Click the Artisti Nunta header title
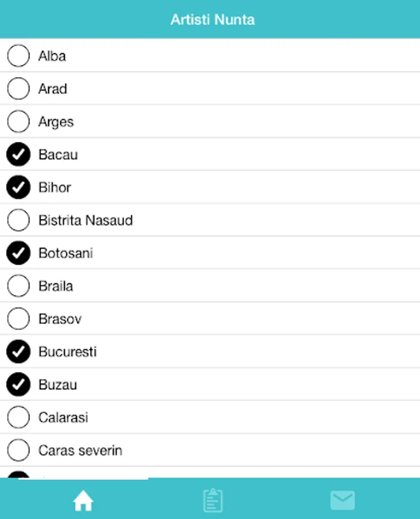The width and height of the screenshot is (420, 519). 212,20
